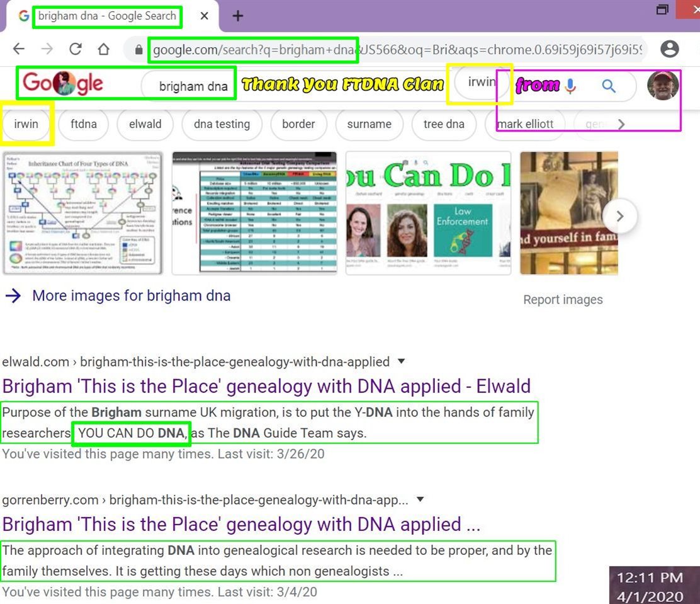Open the Inheritance Chart image thumbnail

point(82,213)
